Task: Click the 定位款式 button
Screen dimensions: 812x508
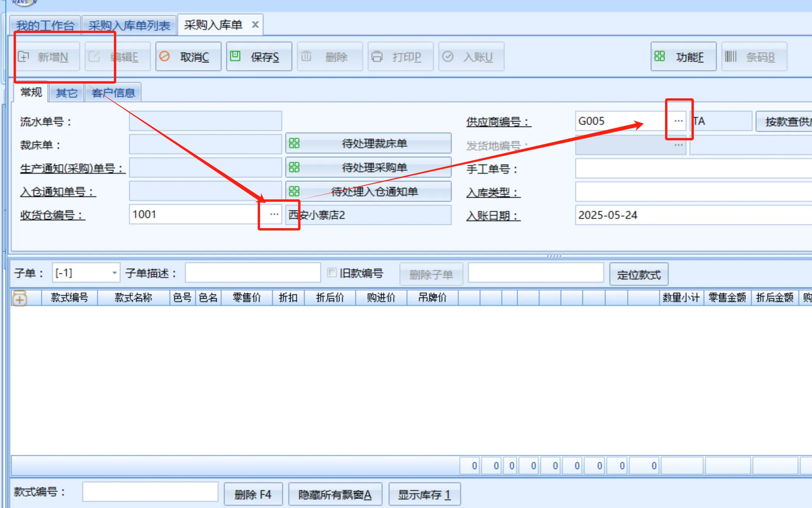Action: [x=639, y=275]
